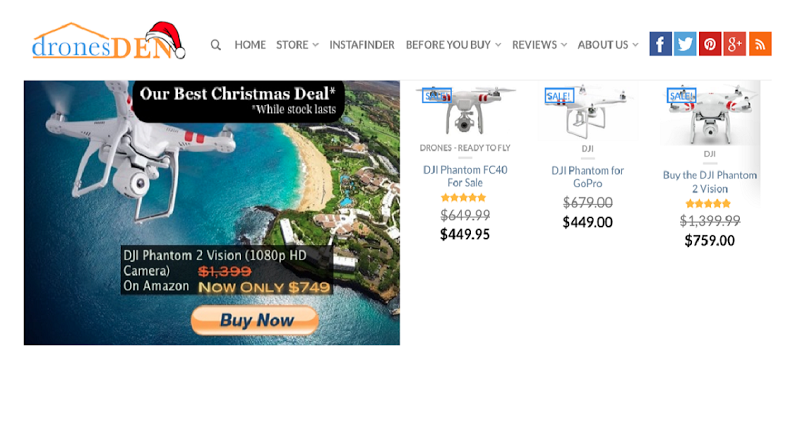The width and height of the screenshot is (800, 425).
Task: Open DJI Phantom FC40 For Sale link
Action: point(465,176)
